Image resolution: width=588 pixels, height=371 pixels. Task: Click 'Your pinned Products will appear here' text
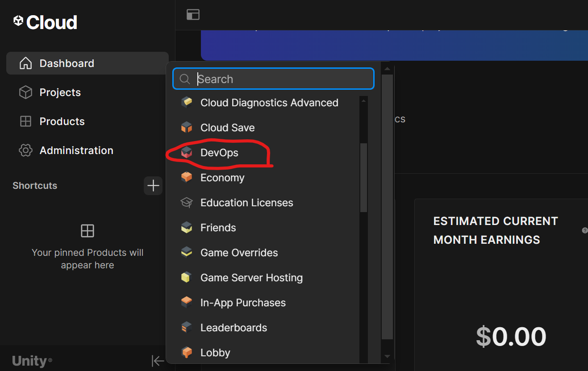point(88,259)
